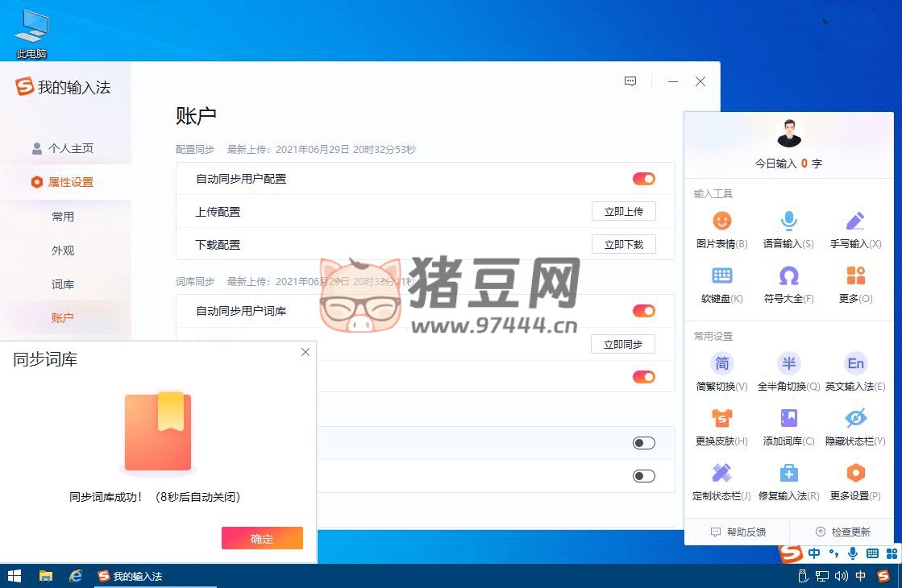Toggle 自动同步用户配置 switch

[x=644, y=179]
